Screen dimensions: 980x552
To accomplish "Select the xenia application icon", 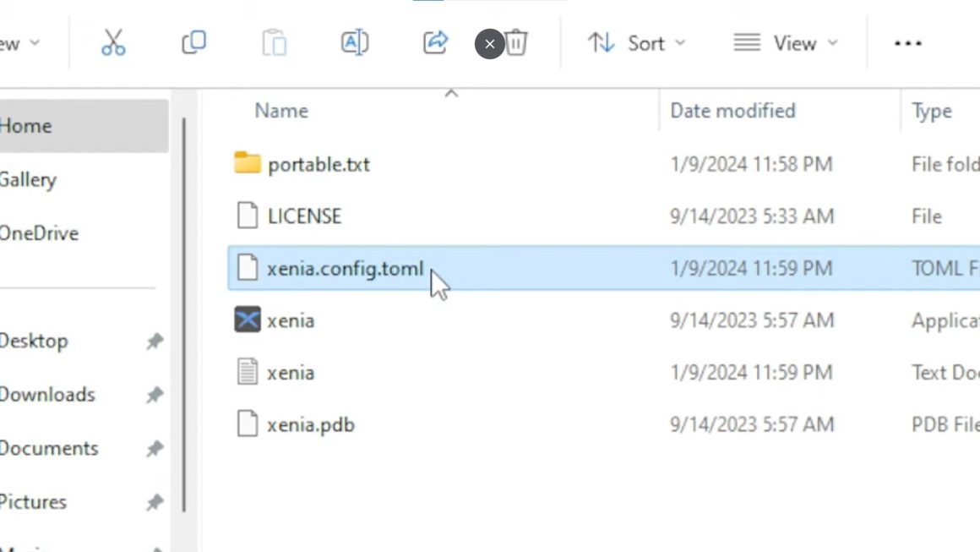I will tap(247, 320).
